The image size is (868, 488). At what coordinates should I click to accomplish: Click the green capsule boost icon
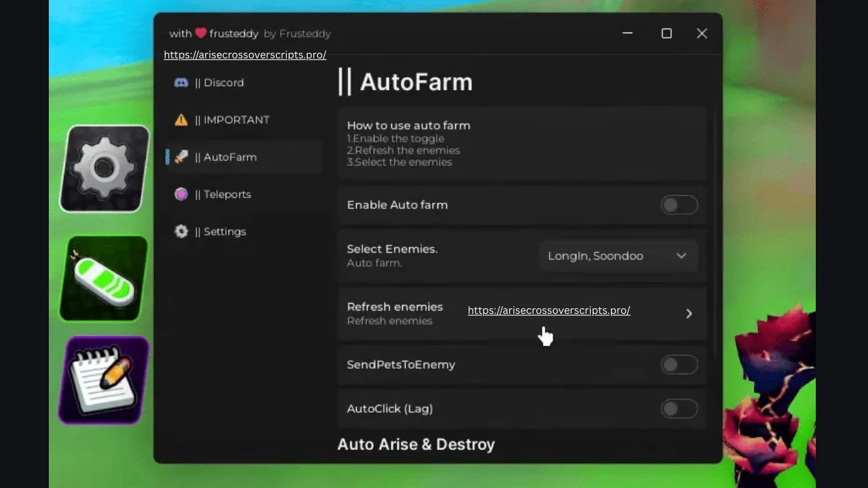(x=104, y=278)
